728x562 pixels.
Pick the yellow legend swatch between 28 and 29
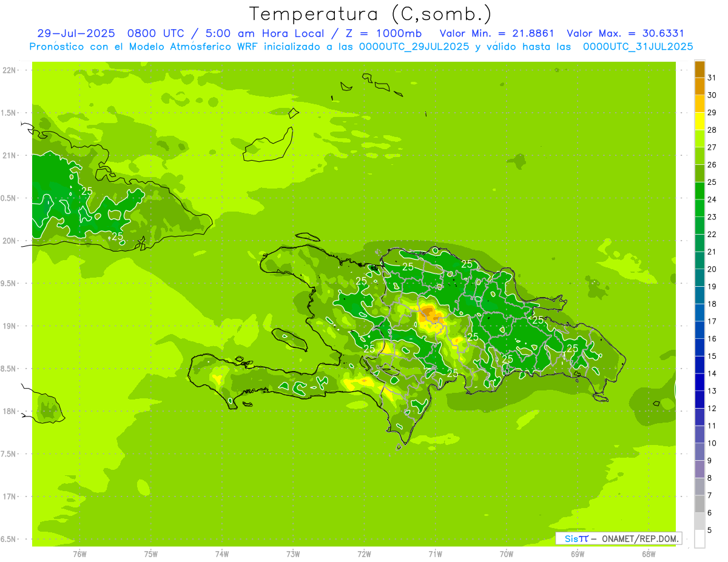point(699,121)
